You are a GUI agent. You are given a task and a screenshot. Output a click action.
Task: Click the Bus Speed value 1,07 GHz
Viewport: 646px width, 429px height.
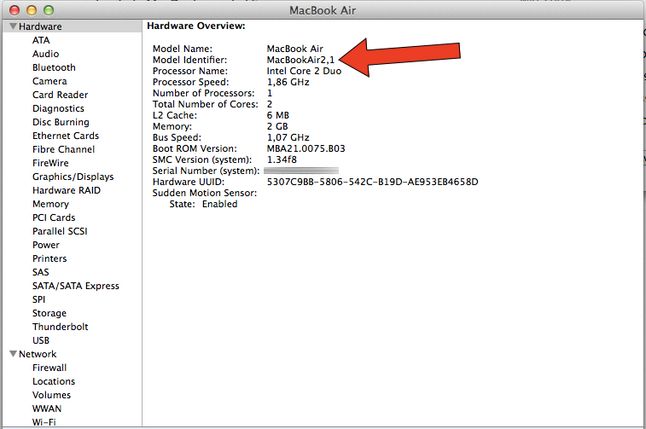point(288,138)
